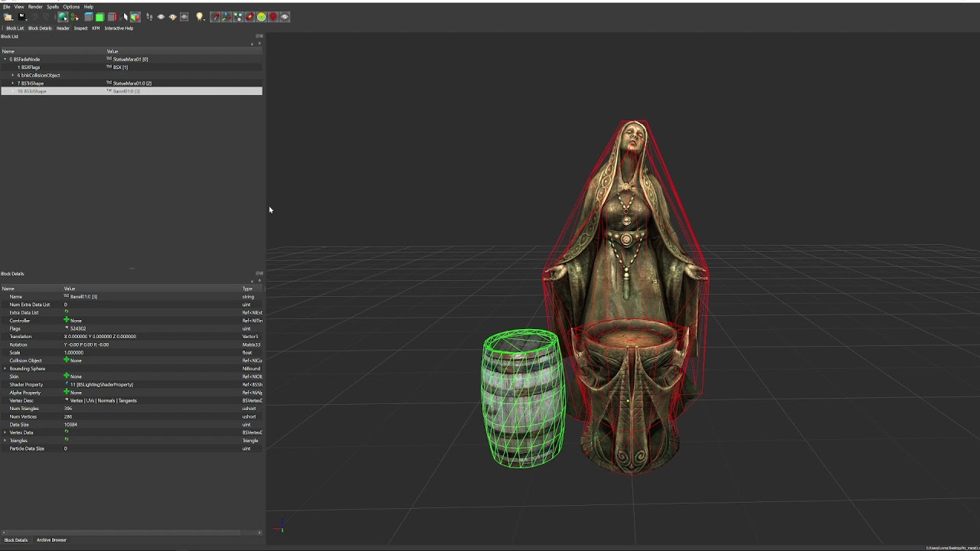Toggle the Block Details panel button

(x=40, y=28)
